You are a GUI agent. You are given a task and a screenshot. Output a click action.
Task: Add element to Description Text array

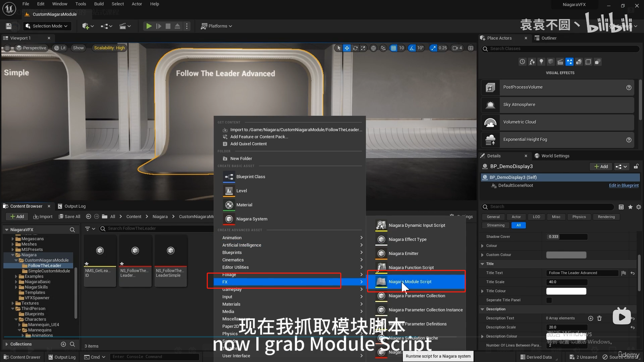pyautogui.click(x=591, y=318)
